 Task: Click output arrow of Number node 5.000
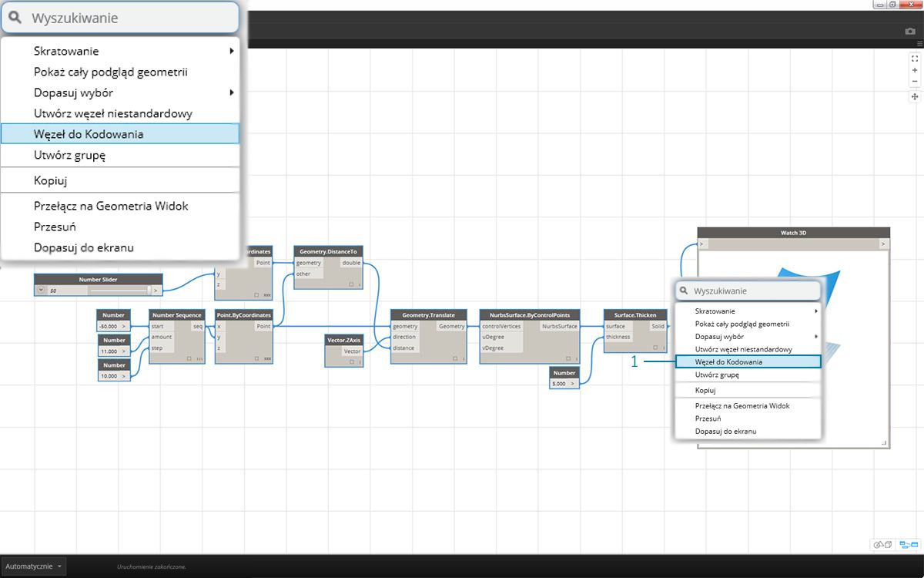(572, 383)
